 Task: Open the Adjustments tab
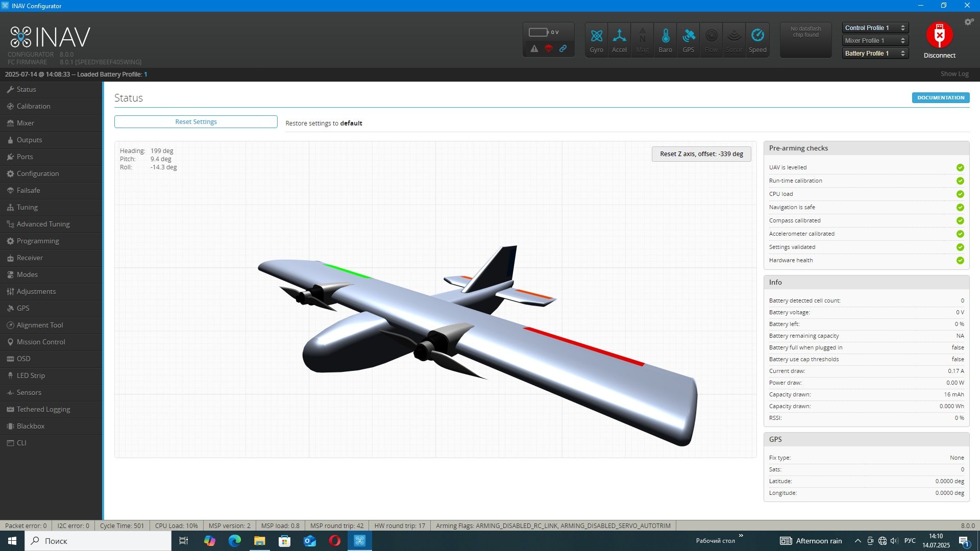pos(51,291)
